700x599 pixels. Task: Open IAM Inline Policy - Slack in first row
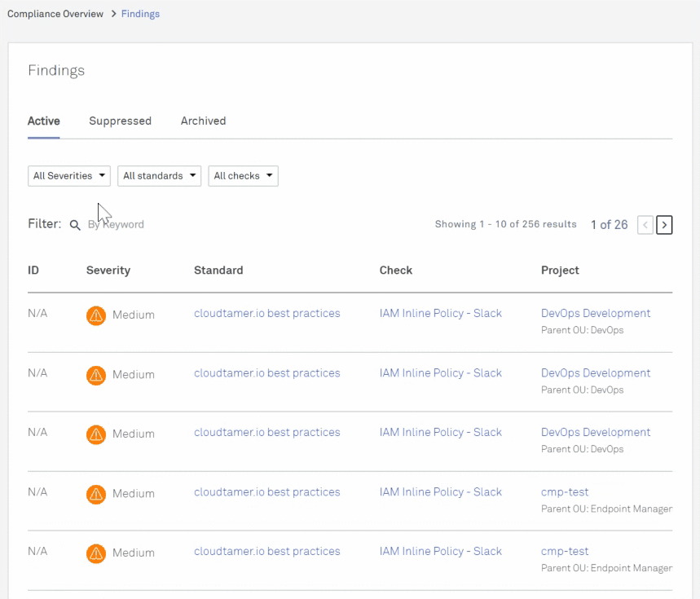[x=441, y=313]
